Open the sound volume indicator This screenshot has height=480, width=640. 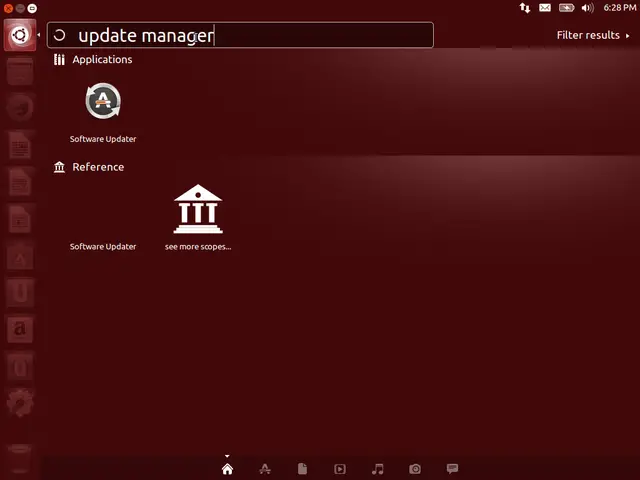click(587, 8)
